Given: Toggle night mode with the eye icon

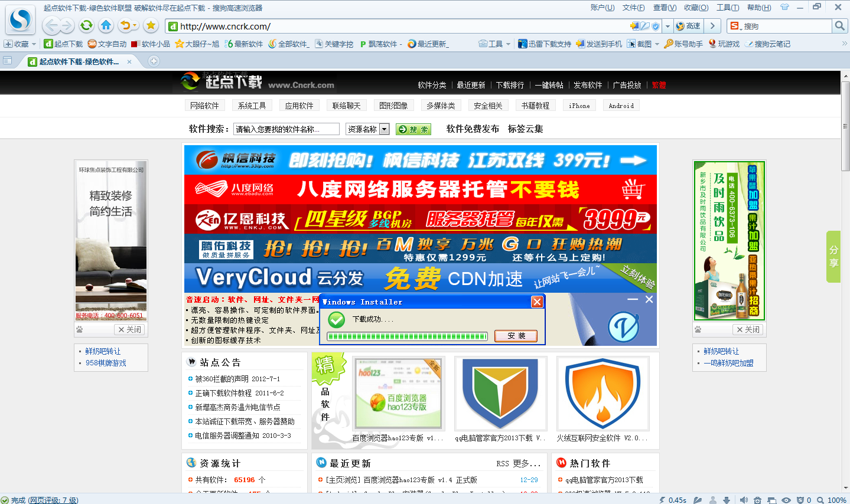Looking at the screenshot, I should [785, 500].
